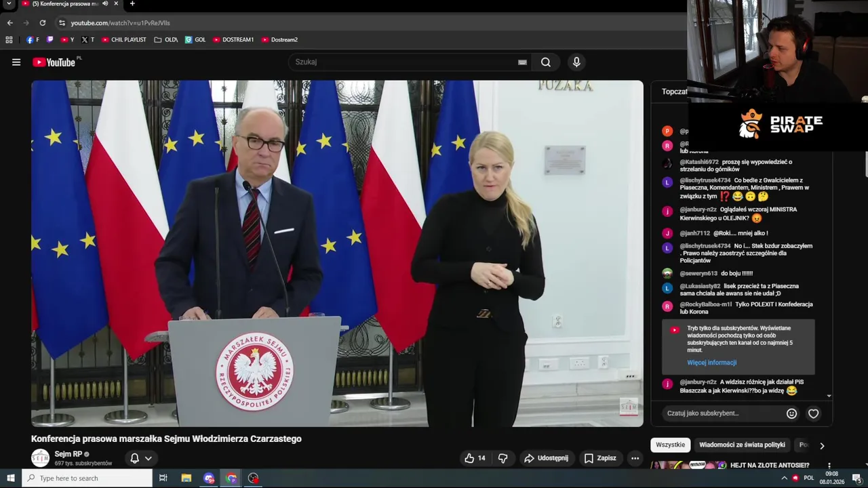Reload the page with refresh icon
Screen dimensions: 868x488
tap(42, 22)
